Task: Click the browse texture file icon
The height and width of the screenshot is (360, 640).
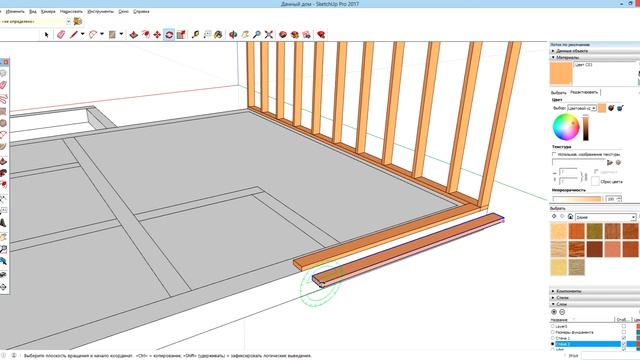Action: (x=610, y=162)
